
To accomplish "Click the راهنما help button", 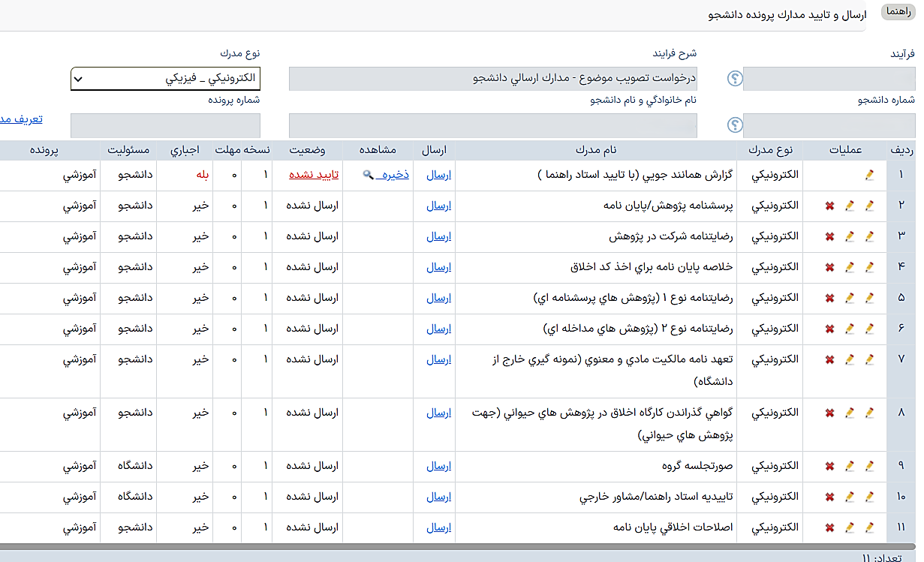I will [898, 13].
